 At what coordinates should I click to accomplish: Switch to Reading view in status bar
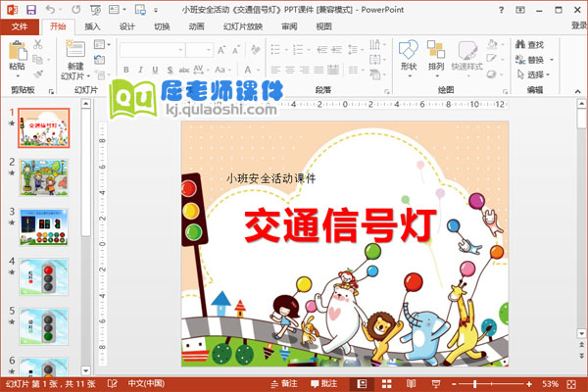point(411,384)
